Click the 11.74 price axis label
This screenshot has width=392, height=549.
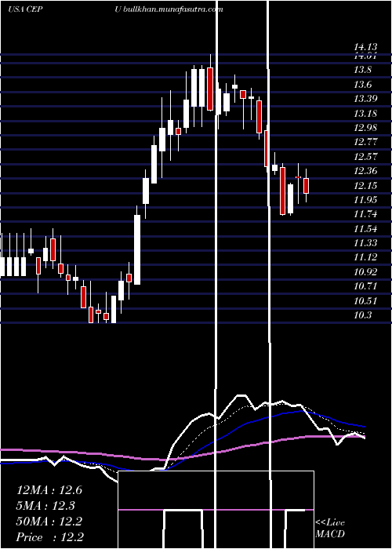365,214
